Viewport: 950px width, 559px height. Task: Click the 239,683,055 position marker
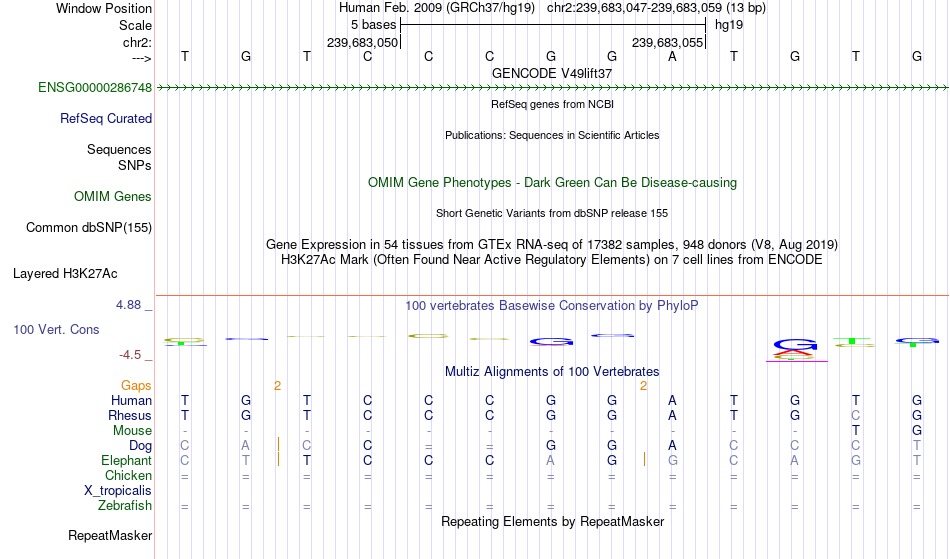click(x=668, y=43)
